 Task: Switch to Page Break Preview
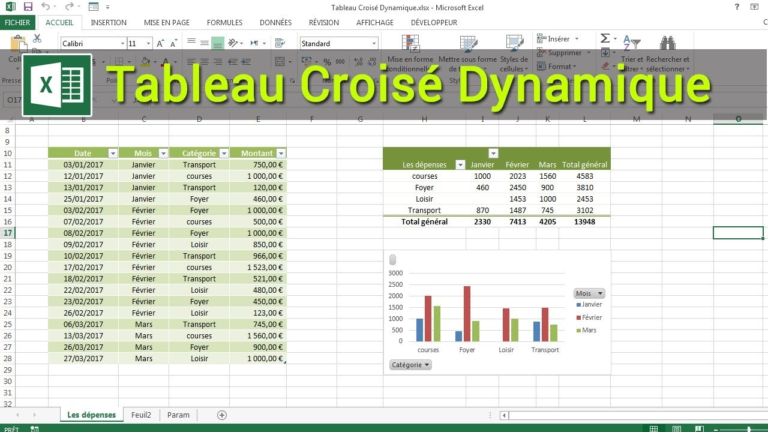tap(699, 429)
